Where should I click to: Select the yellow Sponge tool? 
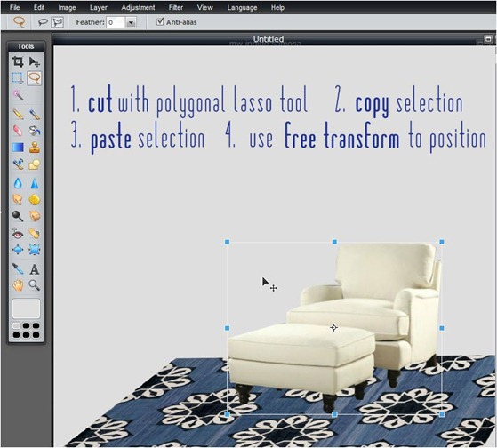tap(35, 200)
